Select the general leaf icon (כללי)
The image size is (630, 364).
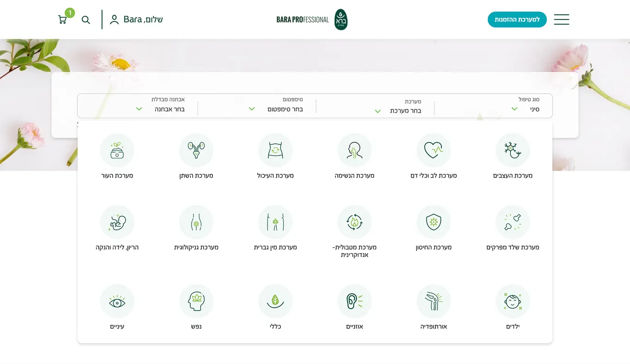(275, 301)
